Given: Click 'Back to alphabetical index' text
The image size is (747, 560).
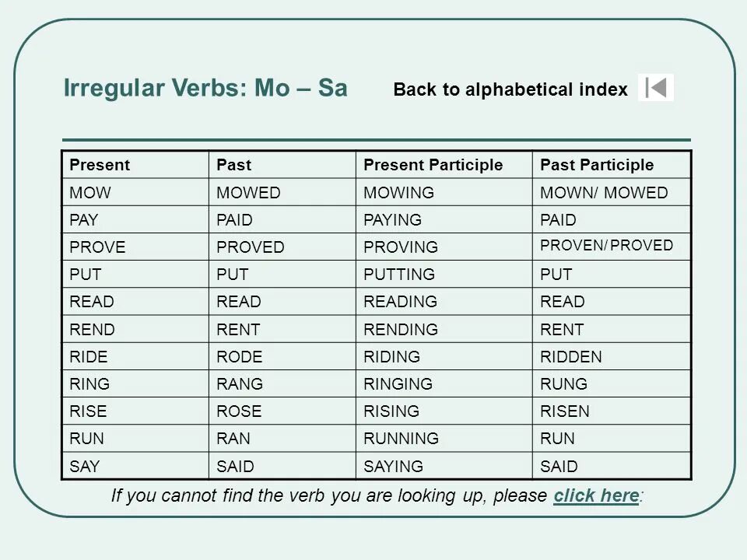Looking at the screenshot, I should tap(510, 89).
